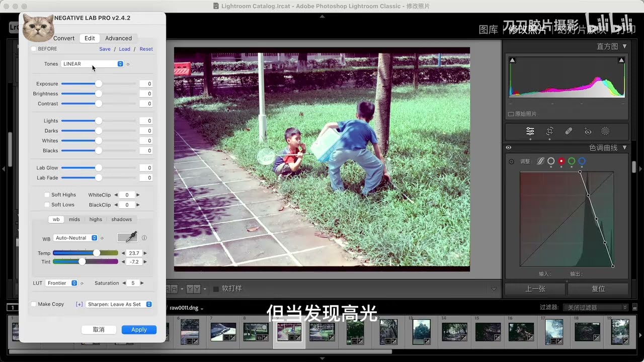Click the Reset settings link
The image size is (644, 362).
click(x=146, y=49)
